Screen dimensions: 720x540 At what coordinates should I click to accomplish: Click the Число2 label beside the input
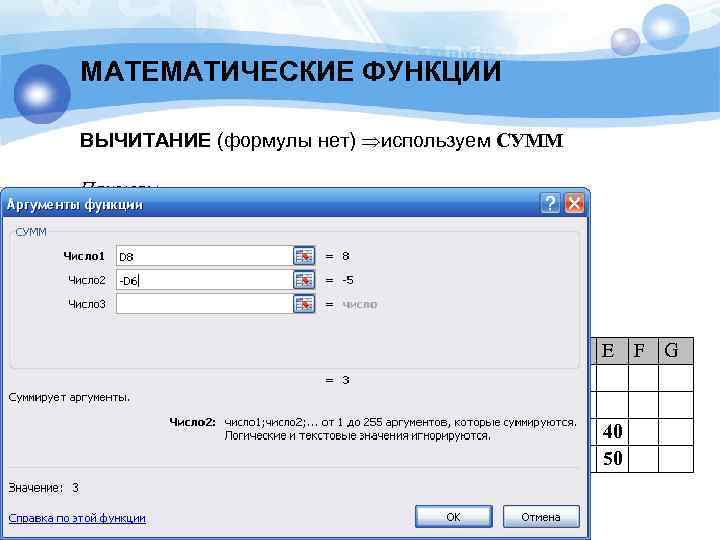click(x=87, y=280)
